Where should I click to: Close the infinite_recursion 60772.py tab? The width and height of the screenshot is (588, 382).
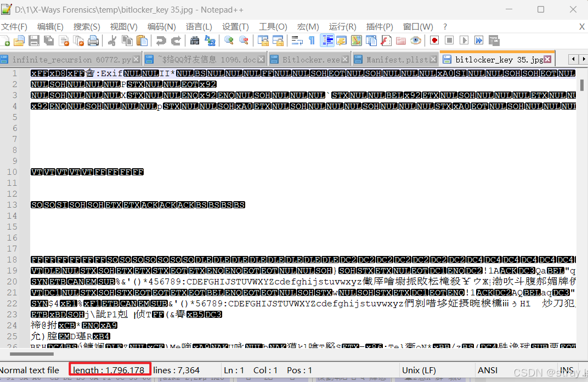137,59
